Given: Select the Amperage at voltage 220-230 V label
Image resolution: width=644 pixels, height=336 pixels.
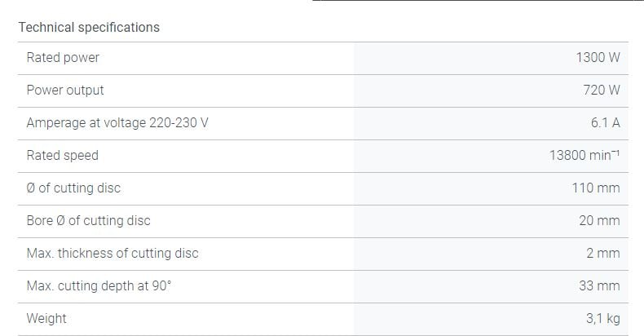Looking at the screenshot, I should coord(117,123).
